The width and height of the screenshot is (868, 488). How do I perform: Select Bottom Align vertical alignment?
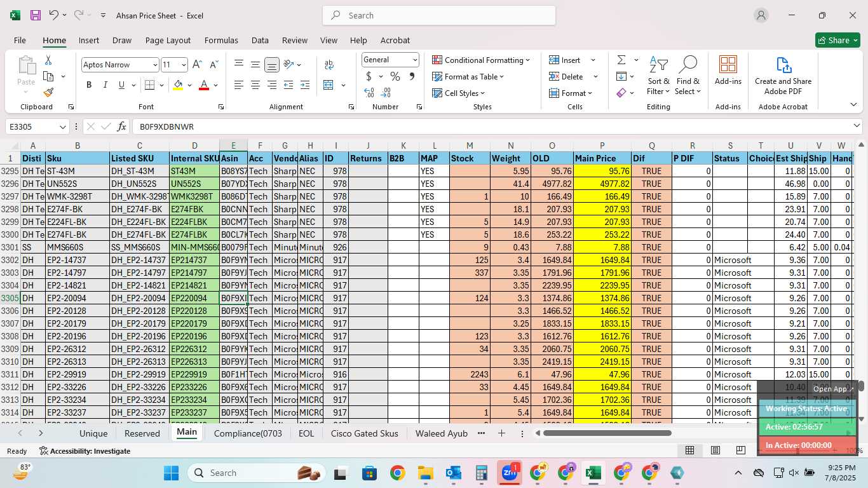[272, 64]
